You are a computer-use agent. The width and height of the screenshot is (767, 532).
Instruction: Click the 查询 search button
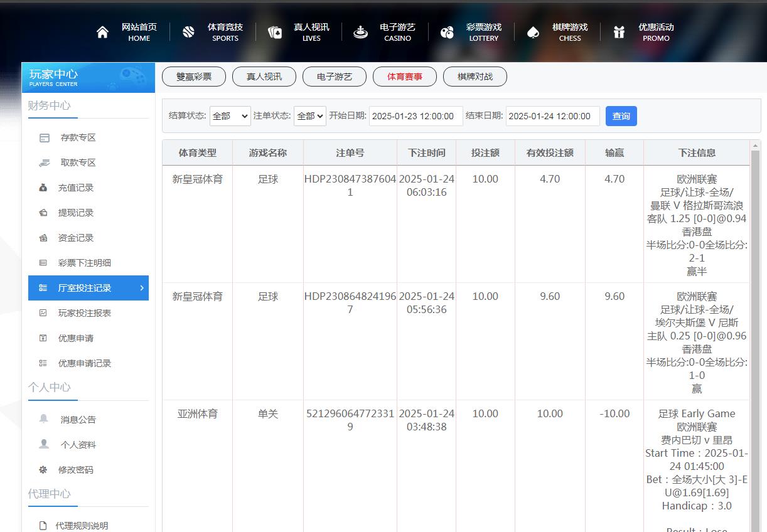pos(621,115)
